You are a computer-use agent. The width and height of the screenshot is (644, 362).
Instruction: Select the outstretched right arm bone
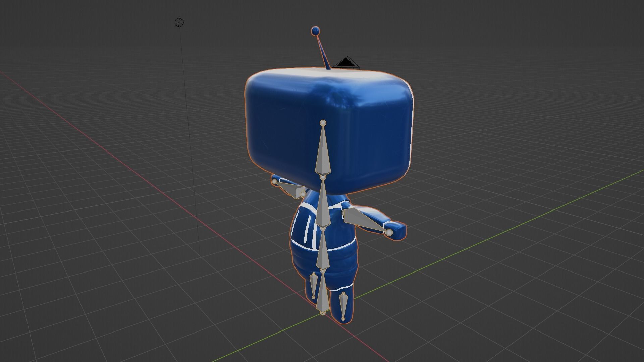(366, 220)
